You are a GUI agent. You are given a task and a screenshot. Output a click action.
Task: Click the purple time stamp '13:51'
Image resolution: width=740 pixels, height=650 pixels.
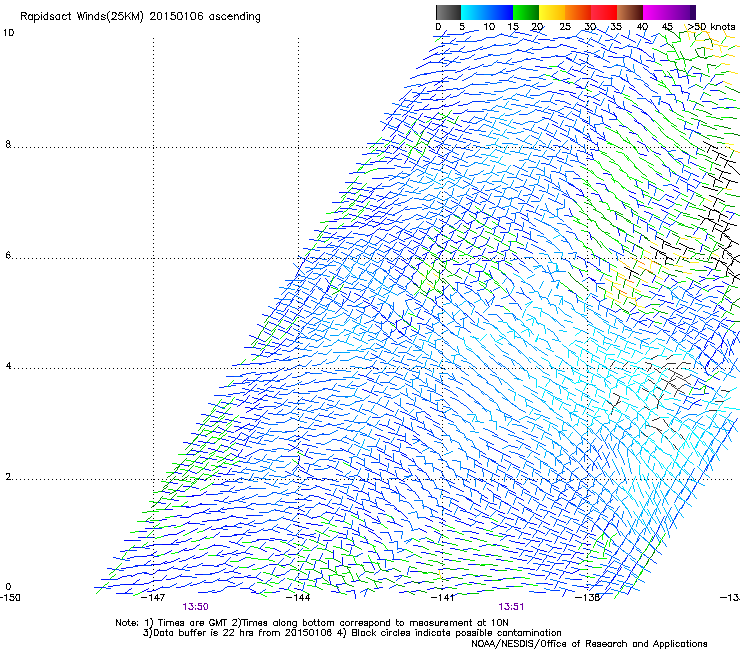511,607
